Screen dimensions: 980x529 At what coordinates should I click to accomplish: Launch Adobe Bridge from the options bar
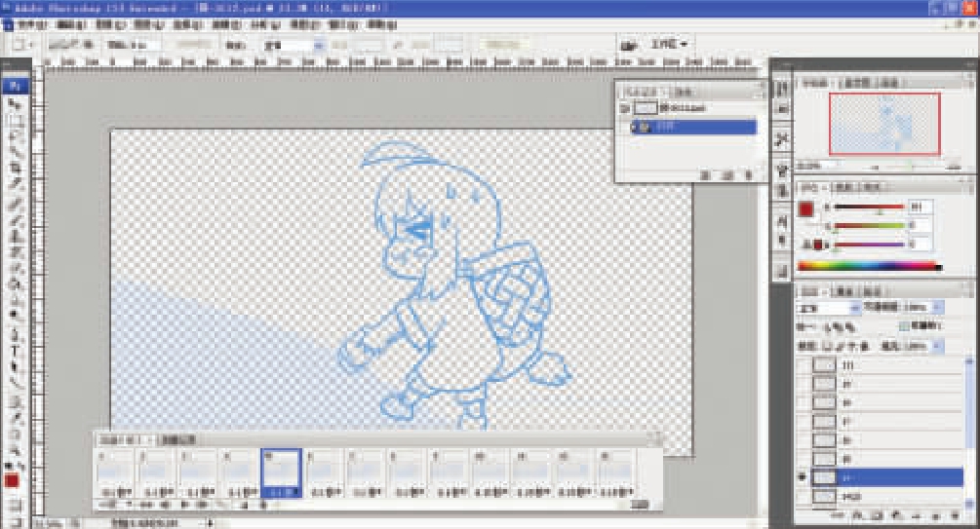click(629, 45)
